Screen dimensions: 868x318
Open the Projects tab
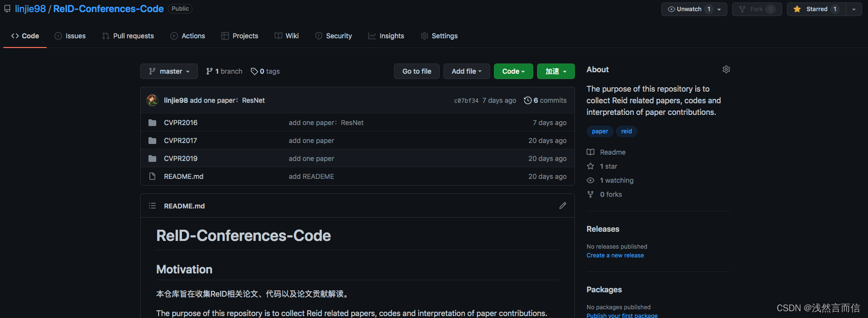point(240,36)
